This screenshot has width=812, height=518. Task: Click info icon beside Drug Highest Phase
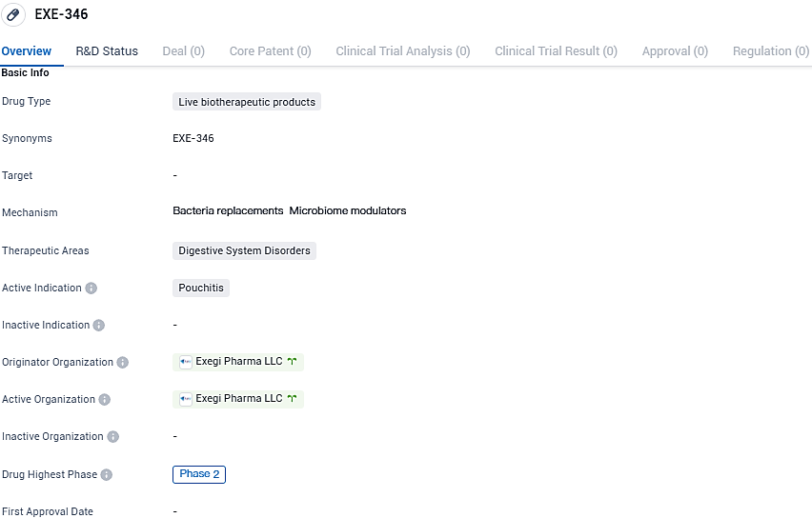107,474
